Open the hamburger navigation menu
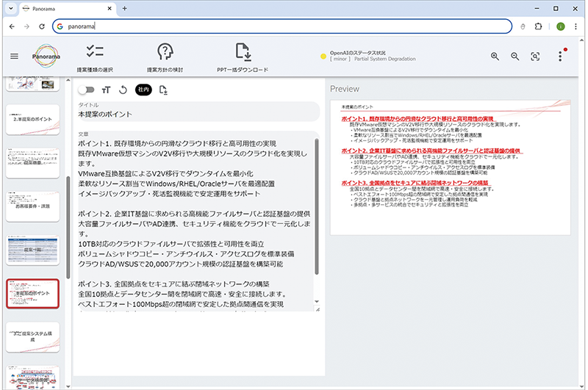This screenshot has width=588, height=390. 14,57
